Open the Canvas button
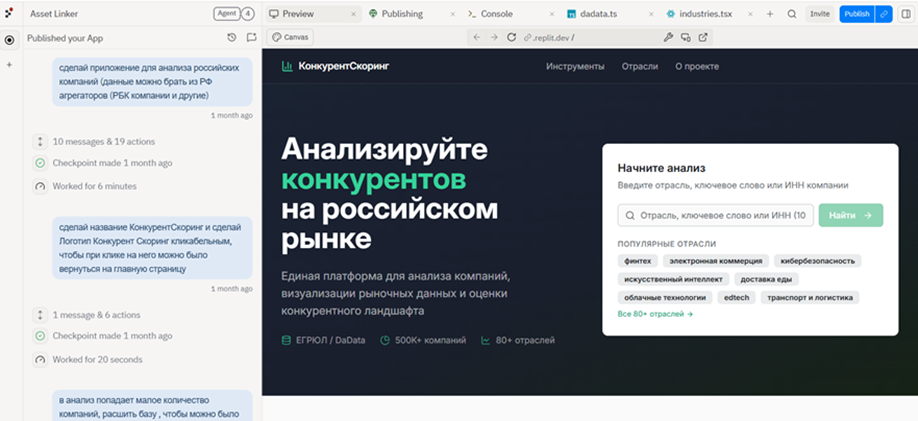Viewport: 918px width, 421px height. click(x=290, y=37)
